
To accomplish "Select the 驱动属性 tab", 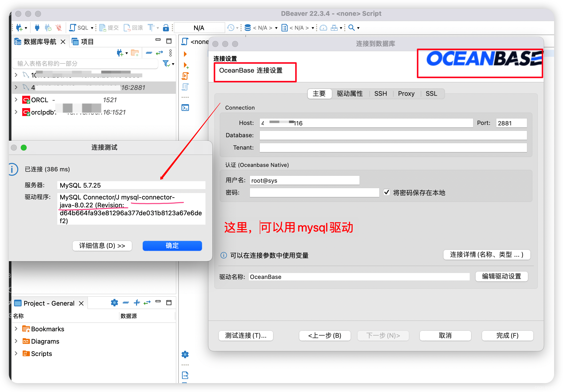I will (x=350, y=94).
